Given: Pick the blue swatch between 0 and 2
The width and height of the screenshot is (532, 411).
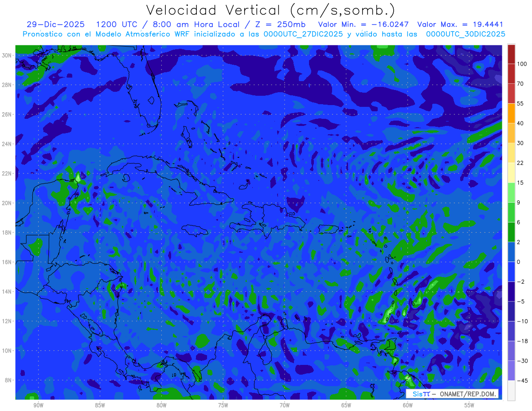Looking at the screenshot, I should pyautogui.click(x=511, y=252).
